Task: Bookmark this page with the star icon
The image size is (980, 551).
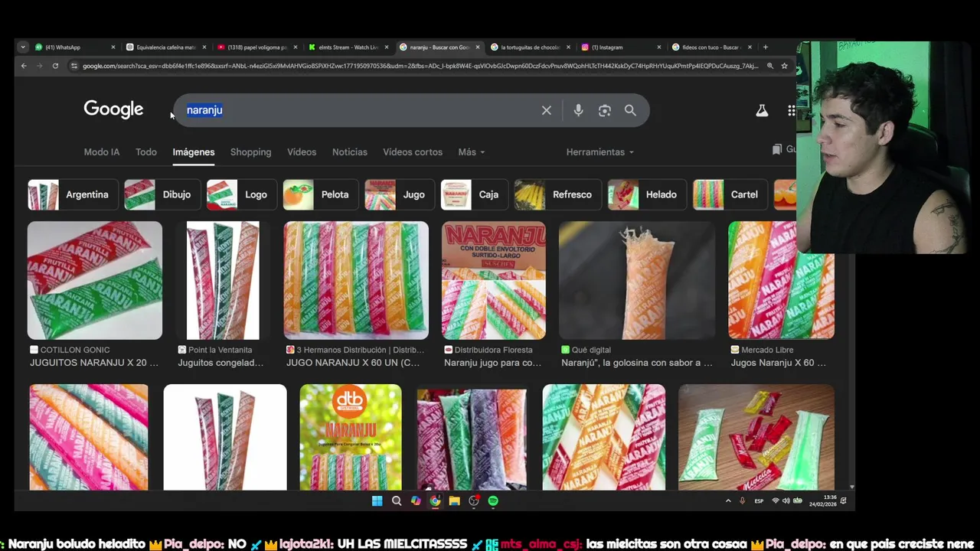Action: click(784, 66)
